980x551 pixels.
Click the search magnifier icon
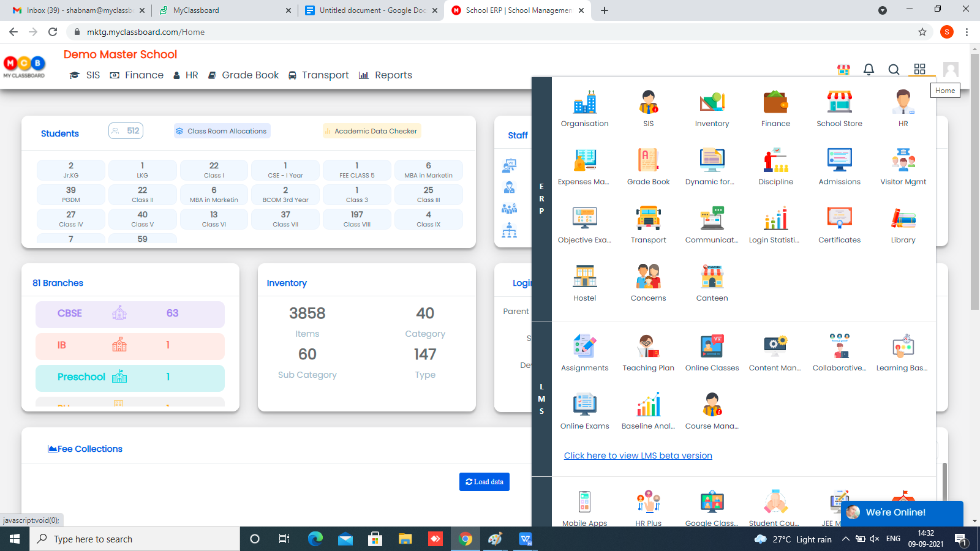[894, 69]
